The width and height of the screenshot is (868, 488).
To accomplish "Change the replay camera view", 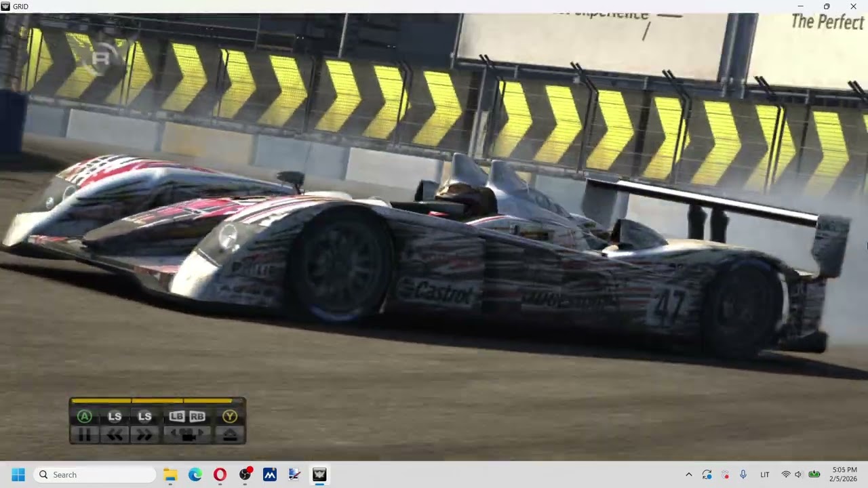I will click(187, 435).
